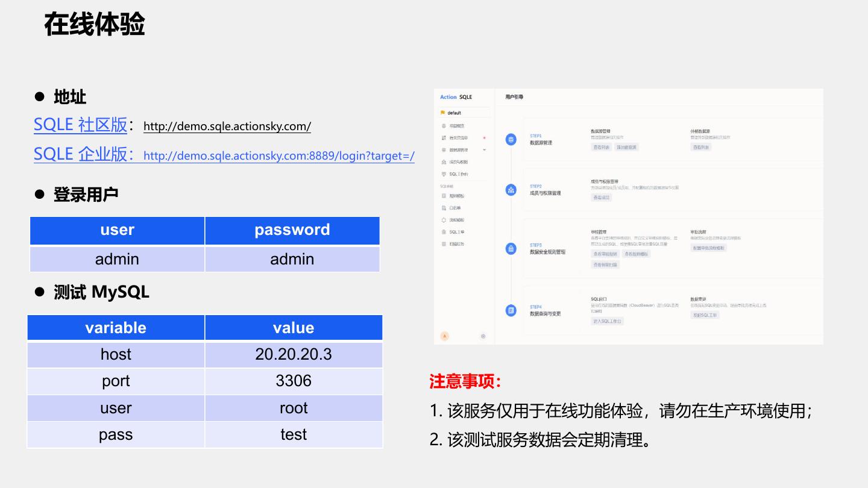Click the "20.20.20.3" host value
This screenshot has height=488, width=868.
coord(294,354)
